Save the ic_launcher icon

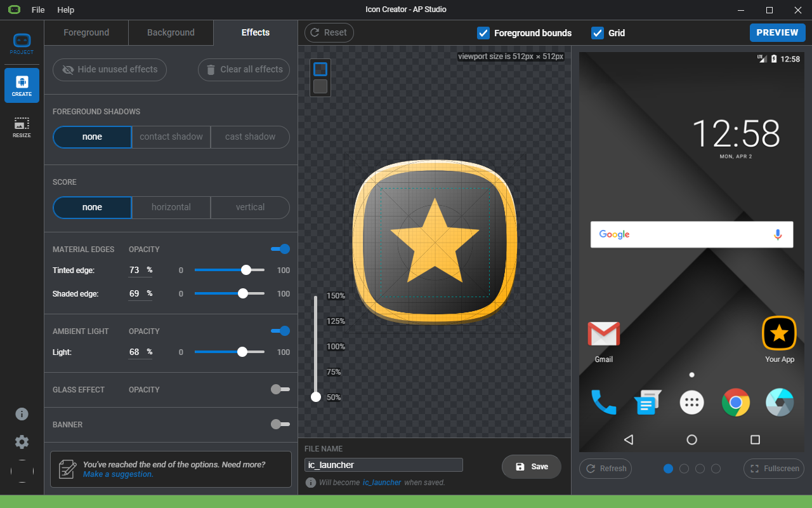532,467
